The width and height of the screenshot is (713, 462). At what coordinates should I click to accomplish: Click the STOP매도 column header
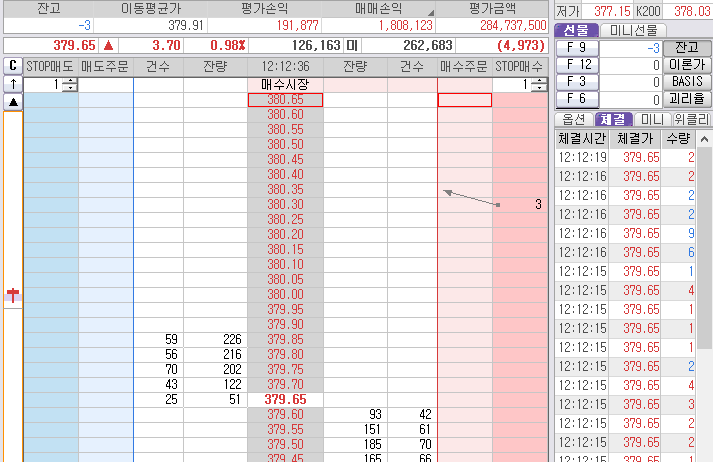click(x=50, y=67)
